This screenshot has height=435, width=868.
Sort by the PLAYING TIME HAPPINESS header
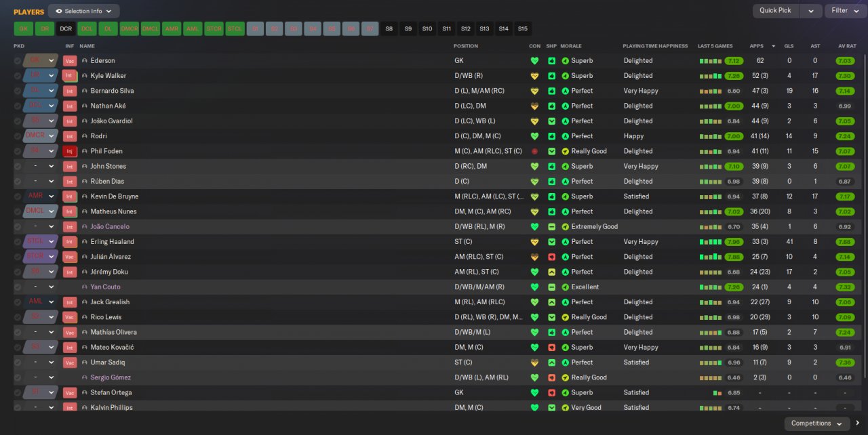click(x=654, y=46)
